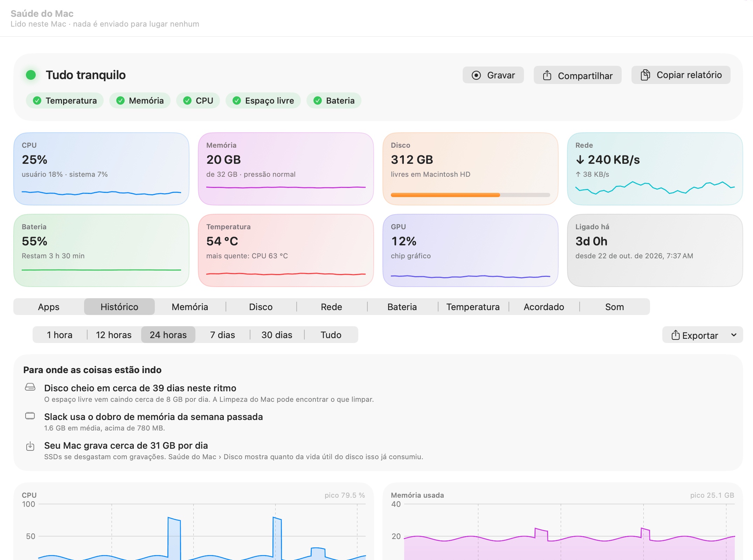753x560 pixels.
Task: Click the download arrow in Rede card
Action: 580,160
